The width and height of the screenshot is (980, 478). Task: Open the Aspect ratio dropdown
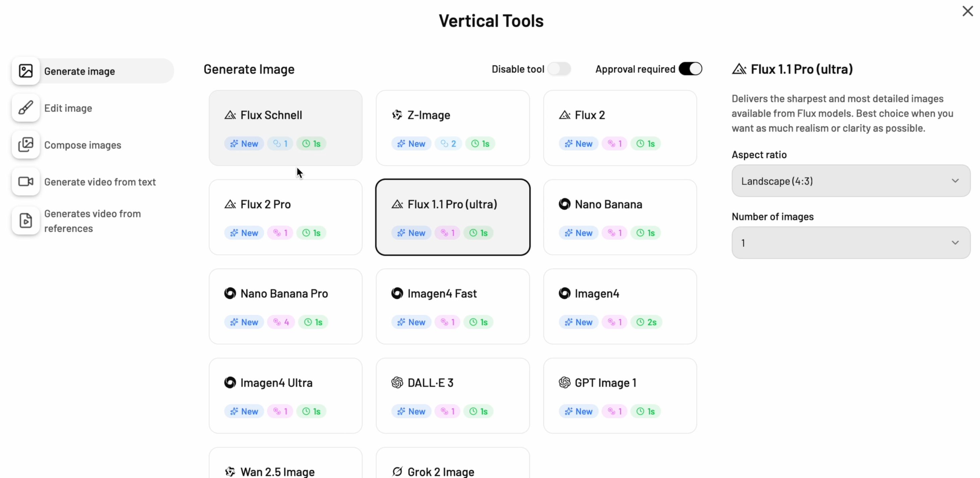(x=850, y=181)
